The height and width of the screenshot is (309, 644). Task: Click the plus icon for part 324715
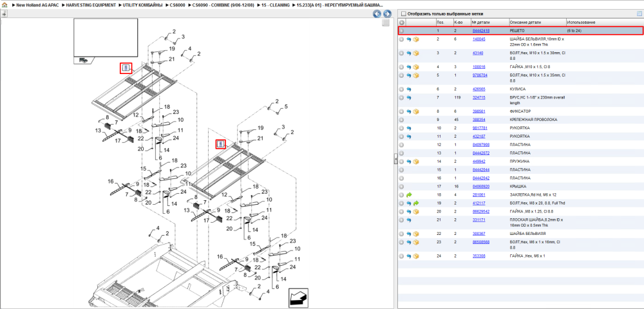coord(402,98)
